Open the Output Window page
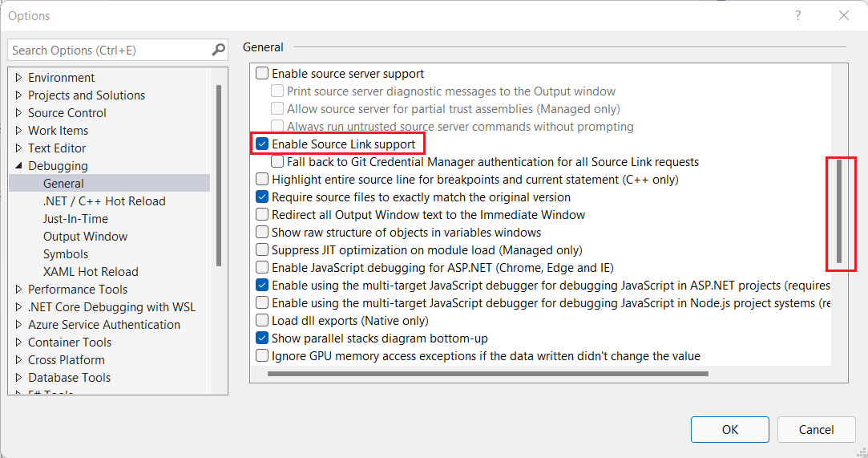Screen dimensions: 868x458 (x=85, y=237)
